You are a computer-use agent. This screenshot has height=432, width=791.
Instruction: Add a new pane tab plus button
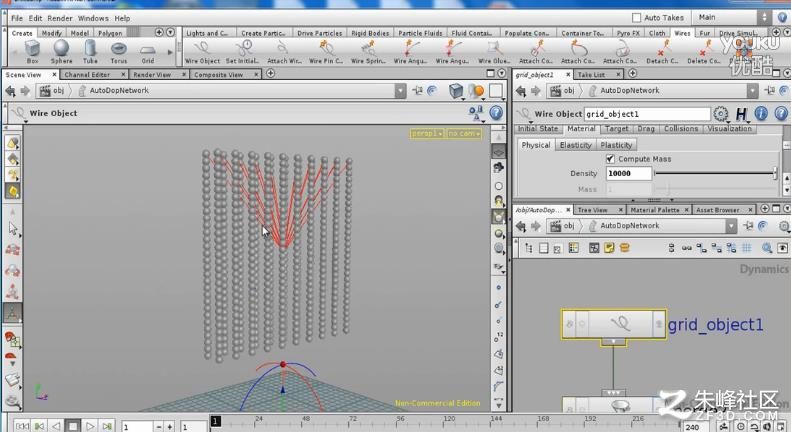coord(271,74)
